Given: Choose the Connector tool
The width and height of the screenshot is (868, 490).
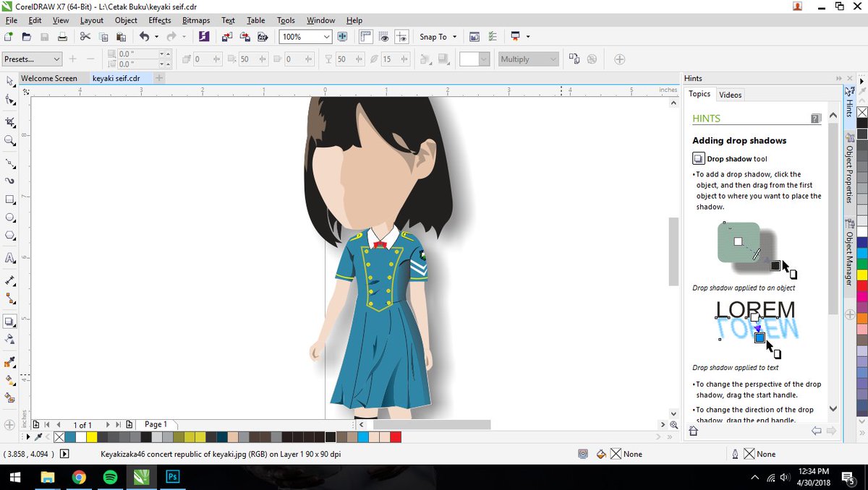Looking at the screenshot, I should point(10,298).
